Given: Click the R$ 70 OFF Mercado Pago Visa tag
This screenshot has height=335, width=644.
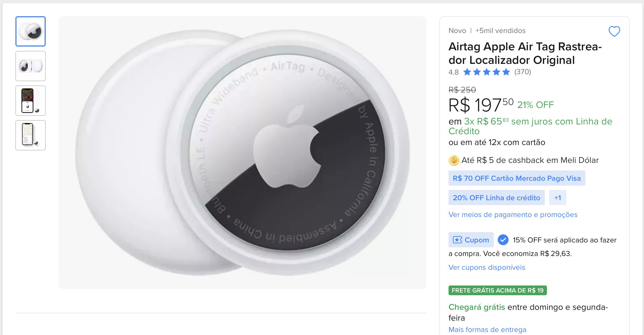Looking at the screenshot, I should (x=517, y=178).
